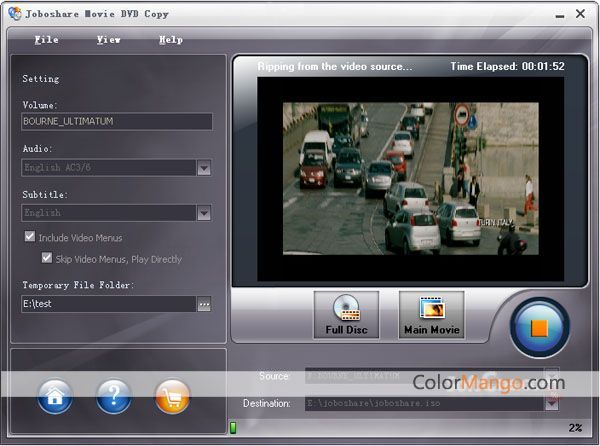
Task: Expand the Subtitle dropdown arrow
Action: [x=204, y=213]
